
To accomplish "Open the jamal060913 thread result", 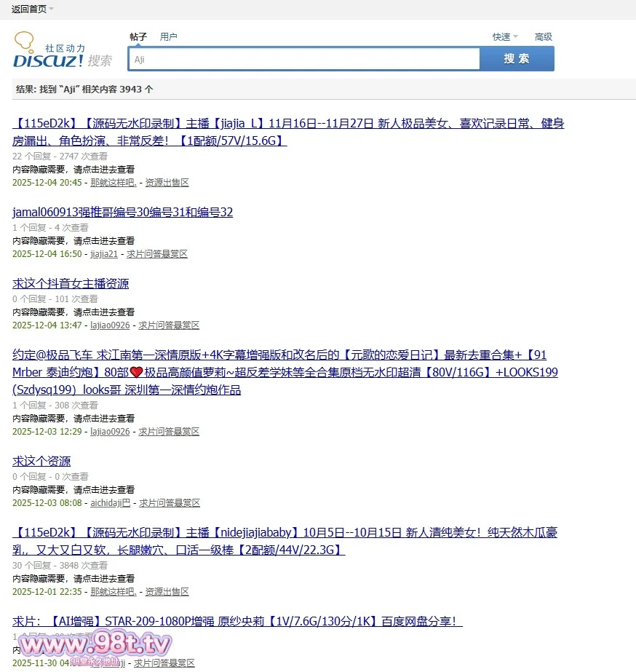I will point(122,213).
